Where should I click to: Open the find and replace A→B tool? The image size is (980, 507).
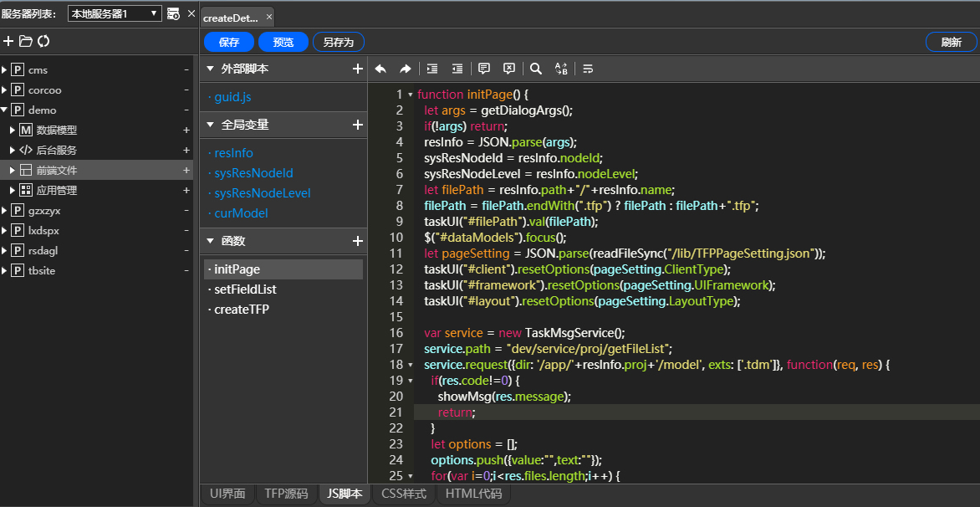pyautogui.click(x=560, y=69)
